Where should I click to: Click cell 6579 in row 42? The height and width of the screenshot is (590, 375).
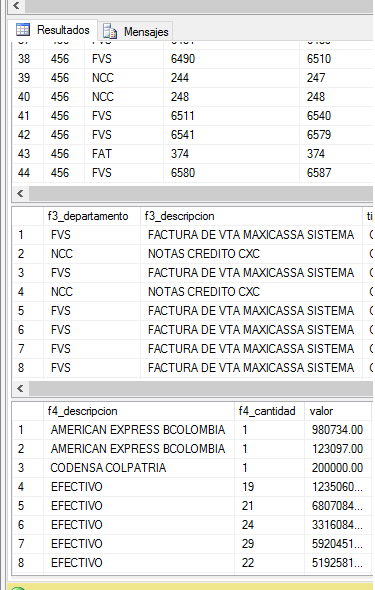tap(336, 135)
